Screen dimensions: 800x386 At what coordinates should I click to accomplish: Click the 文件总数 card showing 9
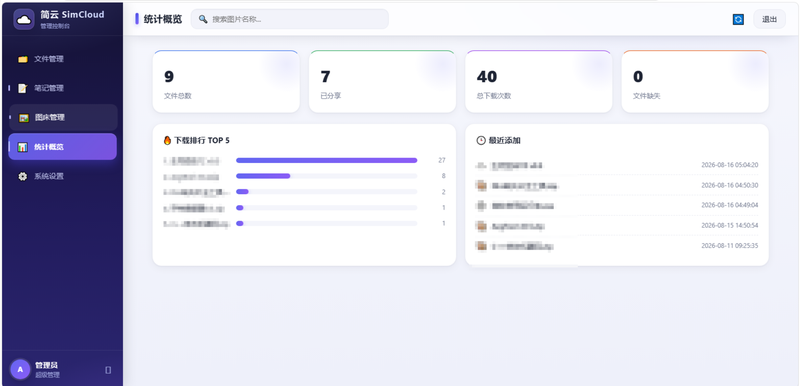click(x=226, y=81)
